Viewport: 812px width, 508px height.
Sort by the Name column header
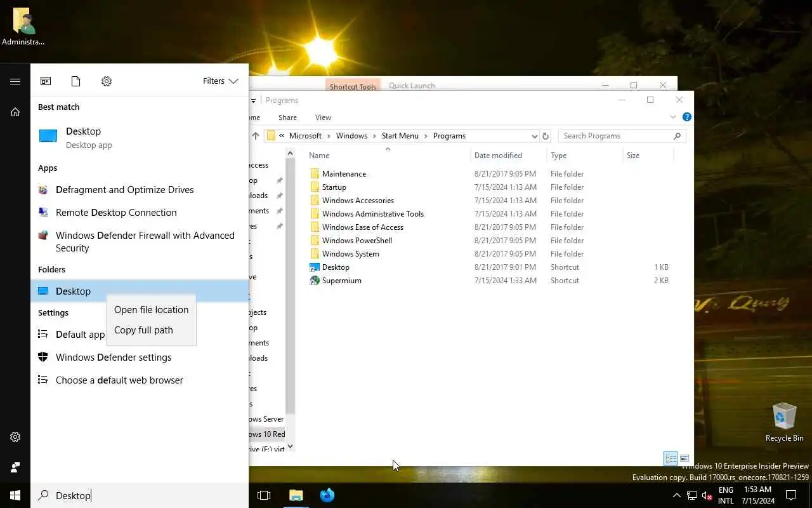click(x=388, y=156)
